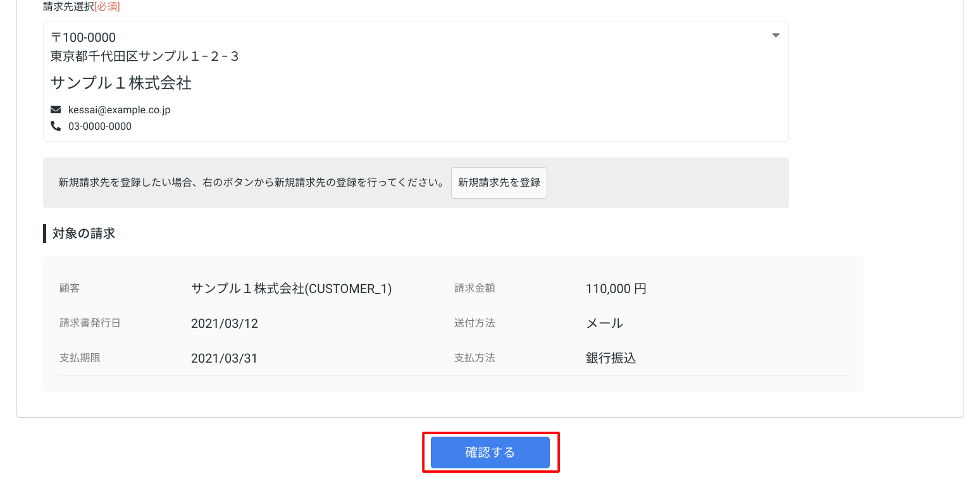Click the 顧客 row label
Screen dimensions: 980x493
click(x=70, y=288)
